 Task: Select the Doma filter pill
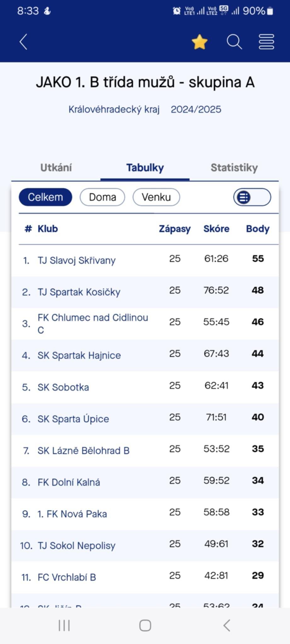[x=102, y=197]
